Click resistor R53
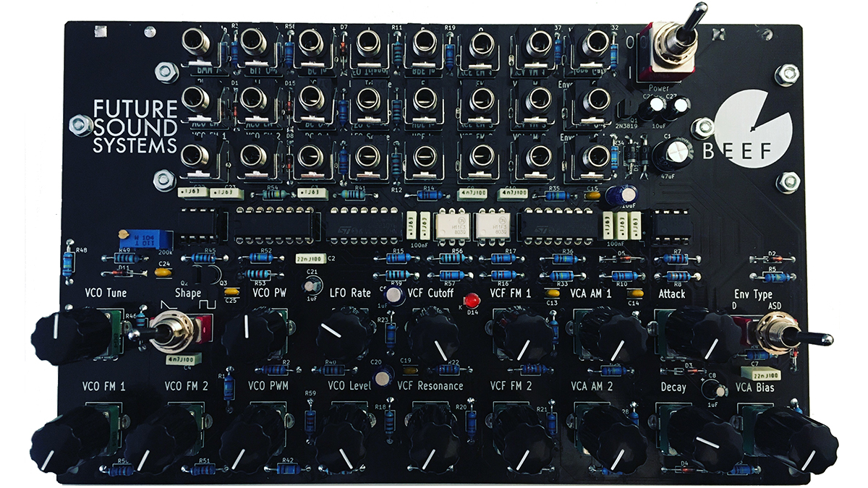This screenshot has height=488, width=868. pos(261,274)
